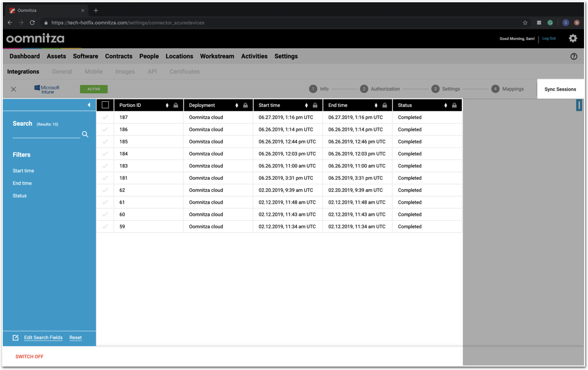Click the lock icon in Status column
This screenshot has height=370, width=588.
click(x=454, y=105)
